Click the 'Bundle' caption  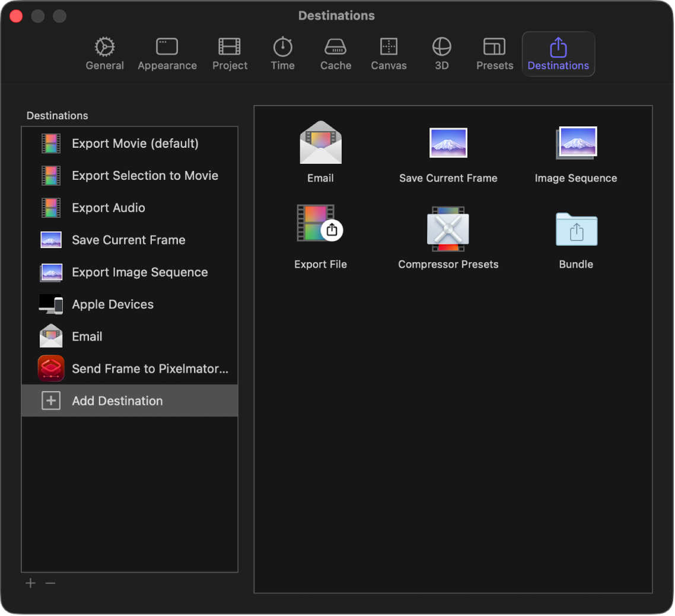[x=576, y=264]
